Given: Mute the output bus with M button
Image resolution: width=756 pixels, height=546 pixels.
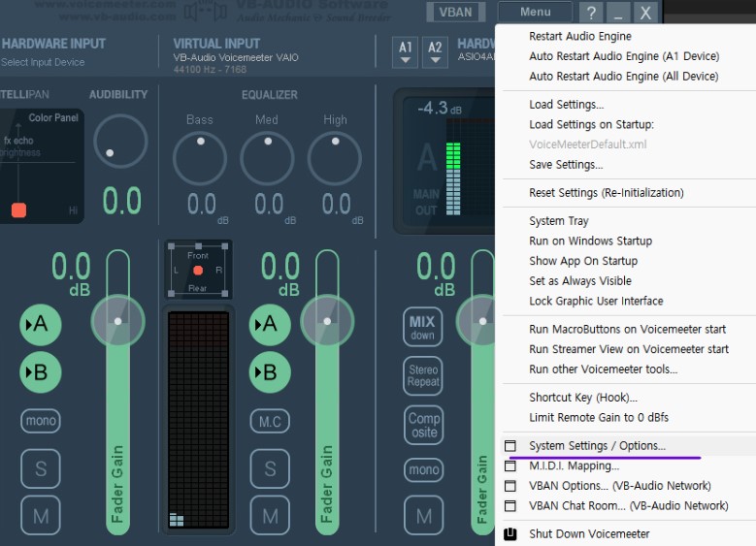Looking at the screenshot, I should pos(423,516).
